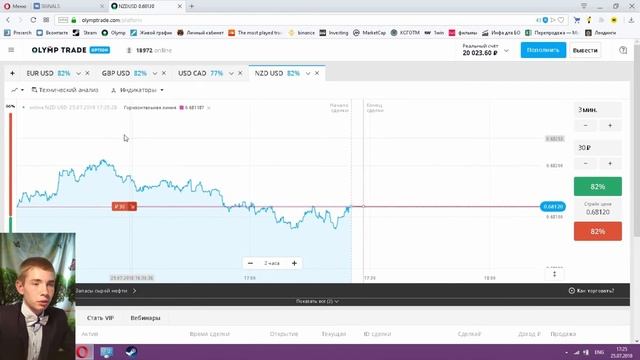
Task: Open the Investing bookmark
Action: 334,33
